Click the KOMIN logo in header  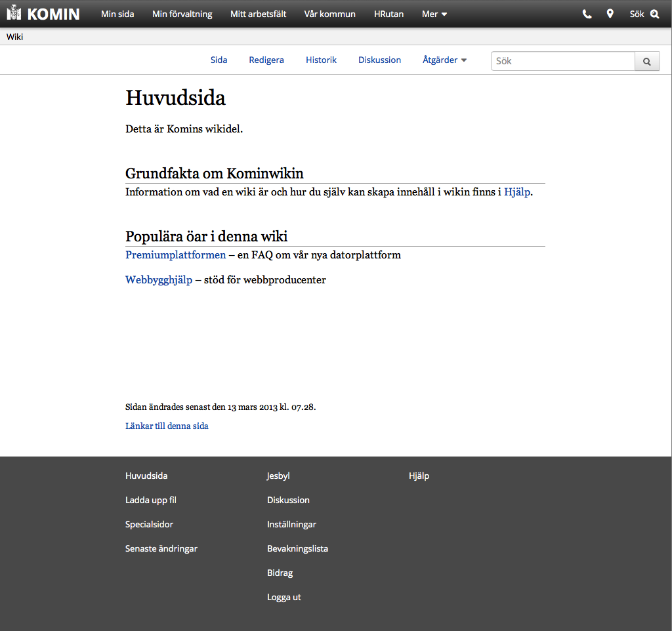click(43, 14)
